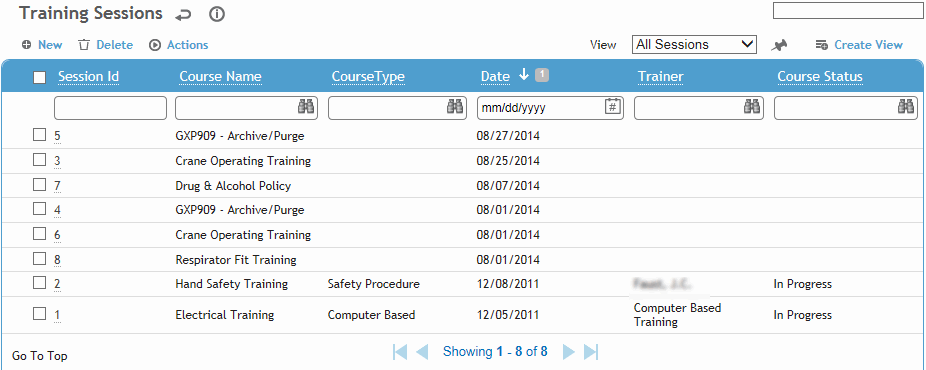Open the info icon next to the title
The height and width of the screenshot is (370, 926).
click(x=217, y=15)
